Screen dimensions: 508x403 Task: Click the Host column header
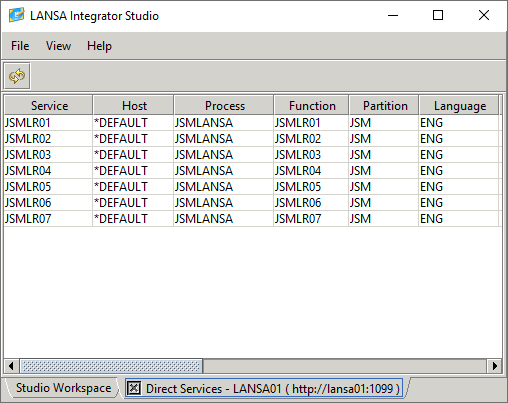coord(133,106)
